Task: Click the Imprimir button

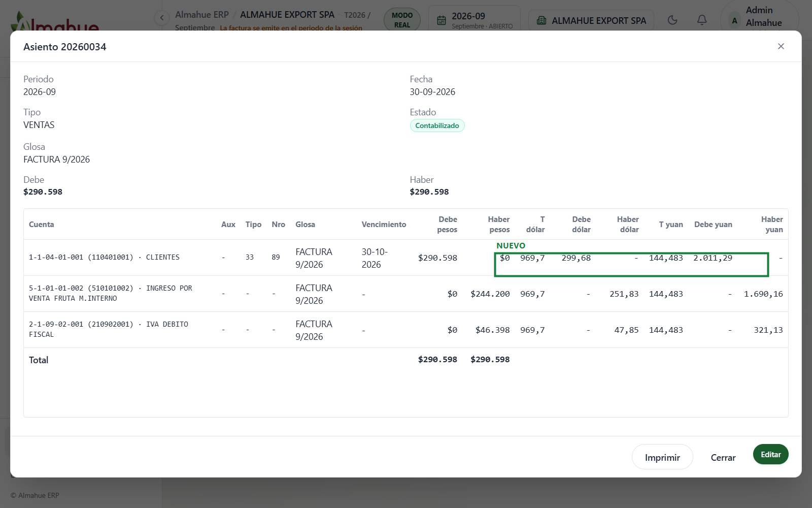Action: 662,457
